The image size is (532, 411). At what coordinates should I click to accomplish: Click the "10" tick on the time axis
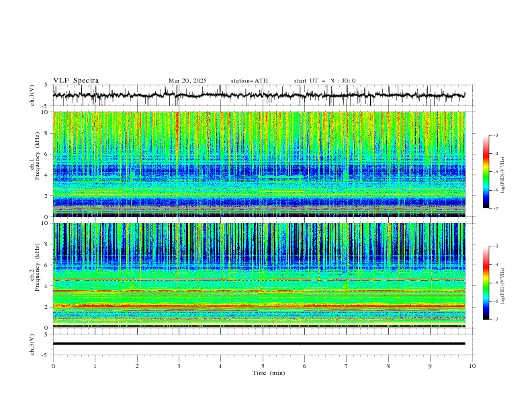click(472, 366)
